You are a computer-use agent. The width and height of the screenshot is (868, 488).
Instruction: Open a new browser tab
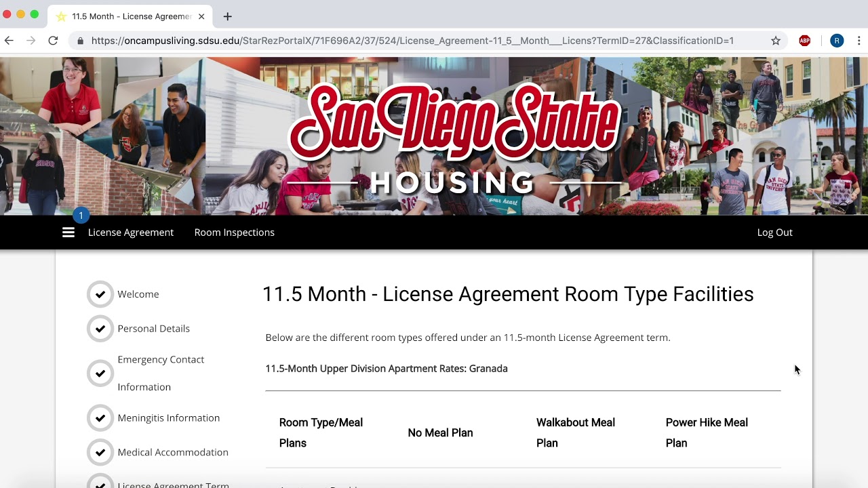click(x=228, y=16)
